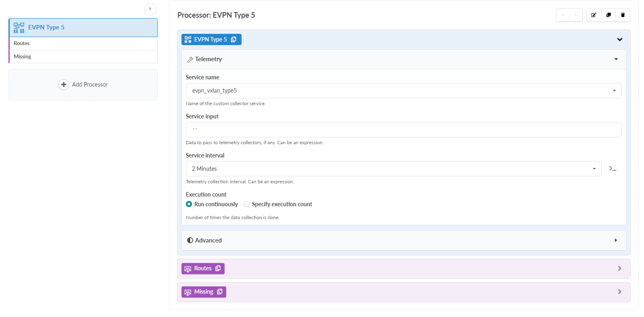Click into the Service input field

[404, 130]
